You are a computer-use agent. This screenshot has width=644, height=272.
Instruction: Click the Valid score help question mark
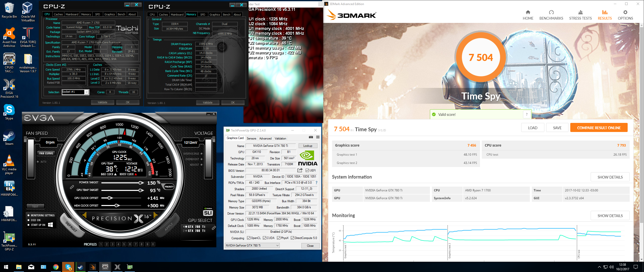coord(527,114)
